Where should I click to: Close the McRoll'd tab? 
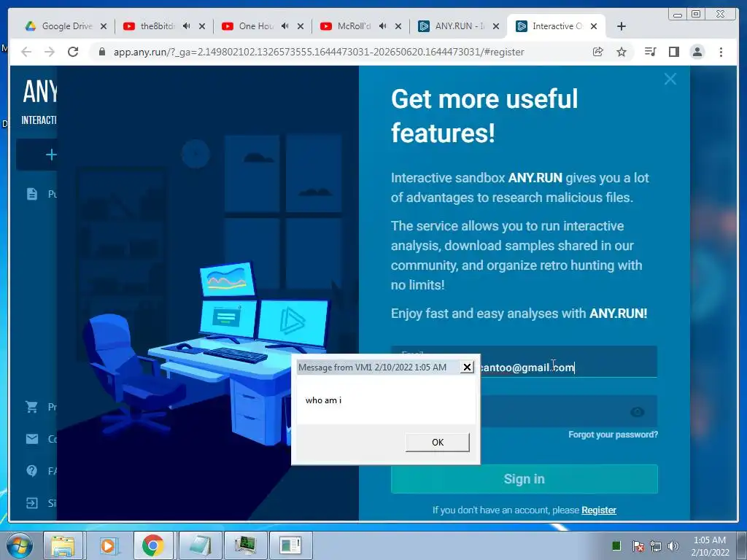[x=398, y=26]
